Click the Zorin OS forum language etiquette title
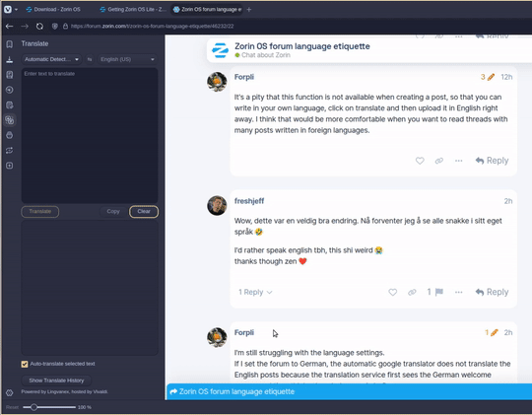This screenshot has width=532, height=415. point(302,46)
